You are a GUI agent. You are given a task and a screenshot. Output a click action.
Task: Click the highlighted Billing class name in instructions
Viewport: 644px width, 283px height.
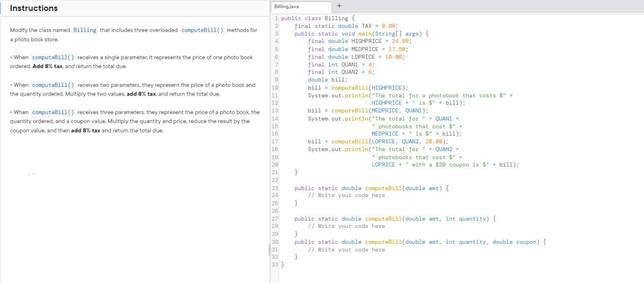click(x=85, y=30)
